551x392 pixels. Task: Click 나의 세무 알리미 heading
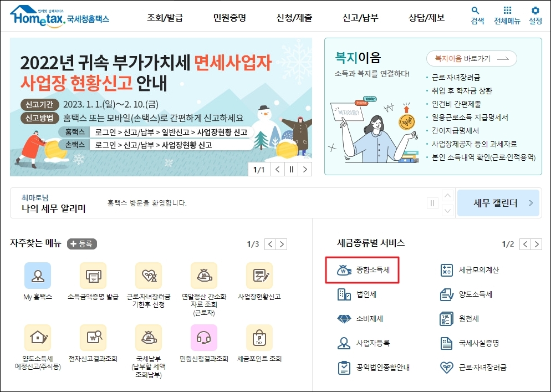[x=53, y=209]
